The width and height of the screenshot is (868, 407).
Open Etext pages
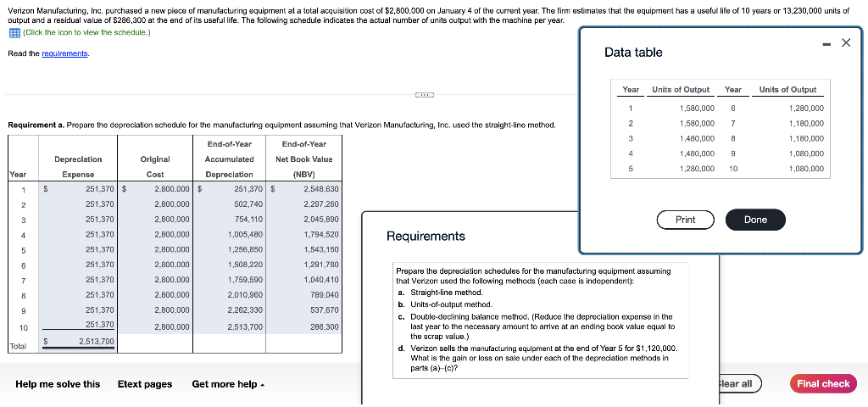point(145,384)
